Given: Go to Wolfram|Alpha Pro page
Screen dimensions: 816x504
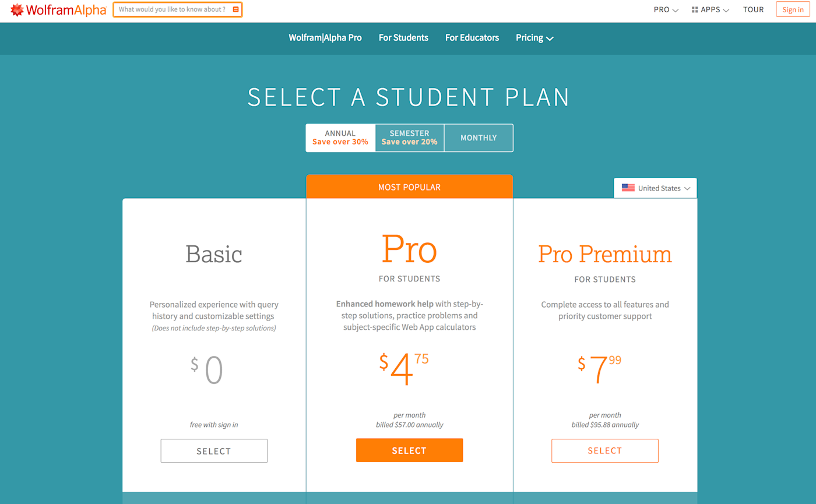Looking at the screenshot, I should pos(325,38).
